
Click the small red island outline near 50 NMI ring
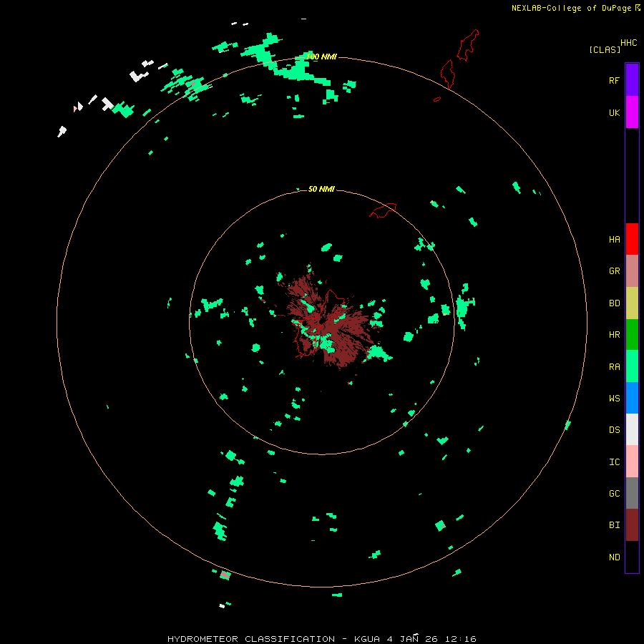point(384,210)
